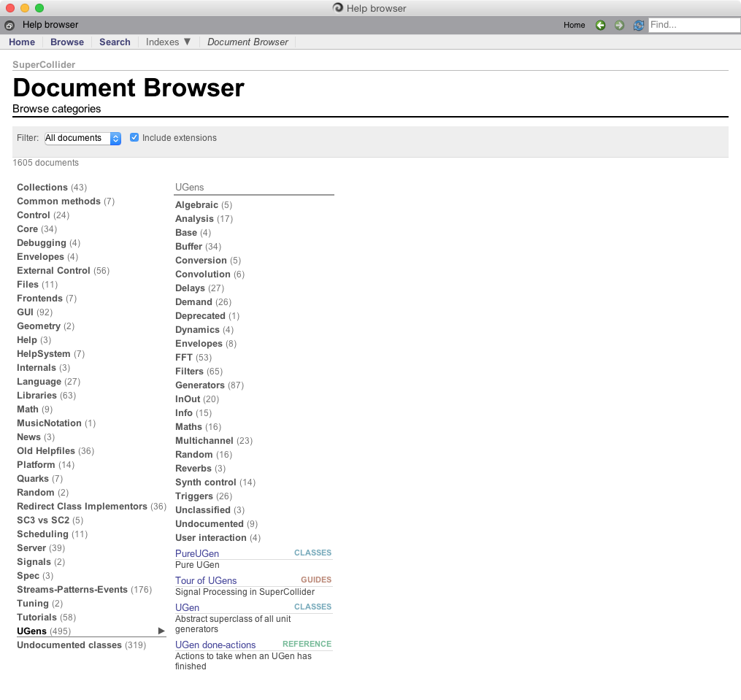The image size is (741, 700).
Task: Select the Maths subcategory
Action: click(x=198, y=427)
